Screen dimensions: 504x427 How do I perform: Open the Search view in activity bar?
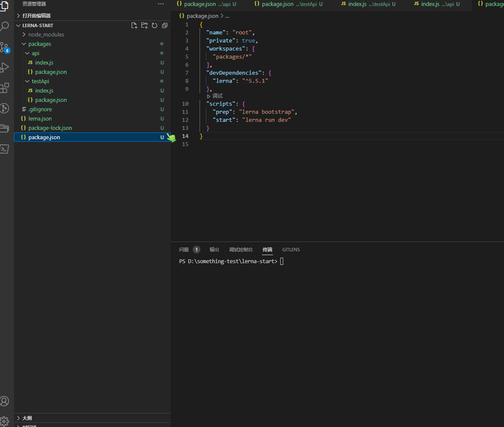(4, 26)
